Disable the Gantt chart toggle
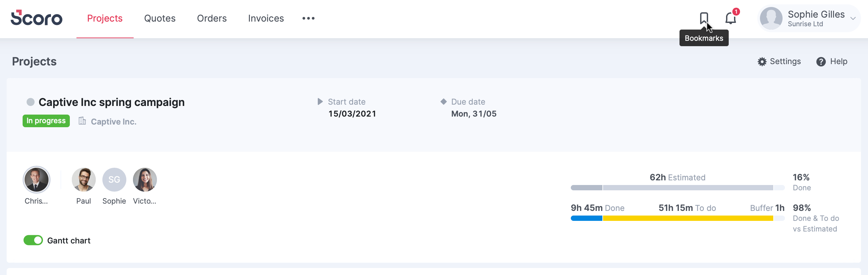Image resolution: width=868 pixels, height=275 pixels. click(33, 240)
